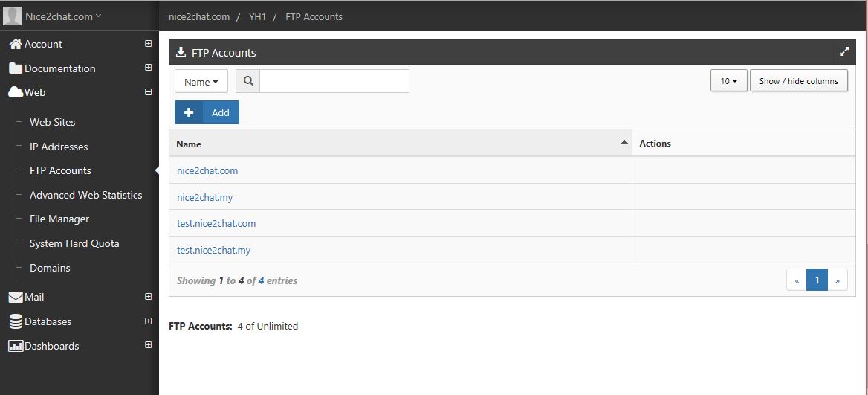This screenshot has width=868, height=395.
Task: Expand the Account section plus toggle
Action: point(149,44)
